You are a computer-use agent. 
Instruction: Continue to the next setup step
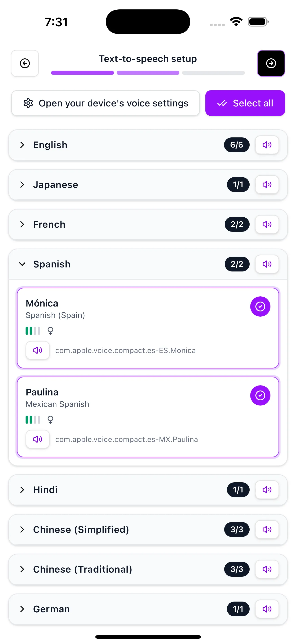pyautogui.click(x=271, y=63)
